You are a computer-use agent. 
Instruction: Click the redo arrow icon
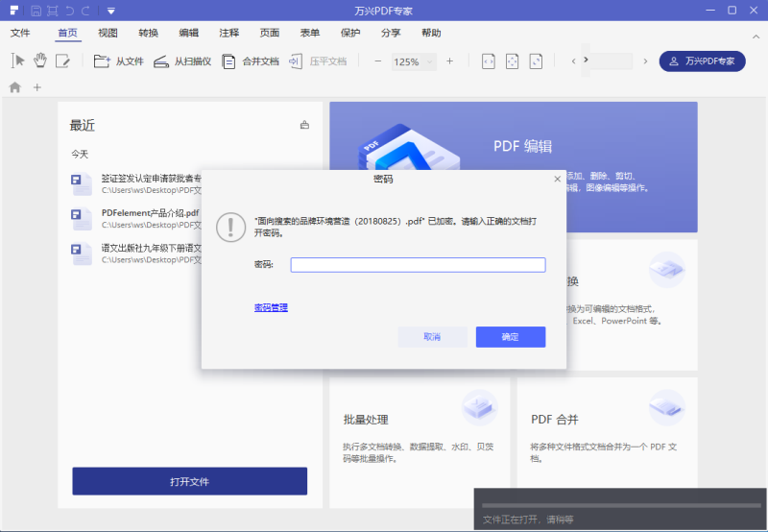pyautogui.click(x=85, y=11)
